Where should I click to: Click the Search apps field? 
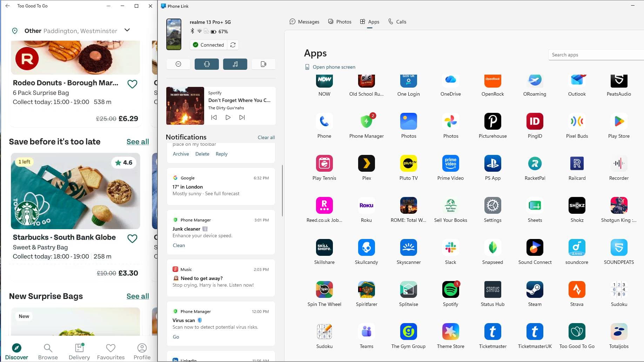(596, 55)
